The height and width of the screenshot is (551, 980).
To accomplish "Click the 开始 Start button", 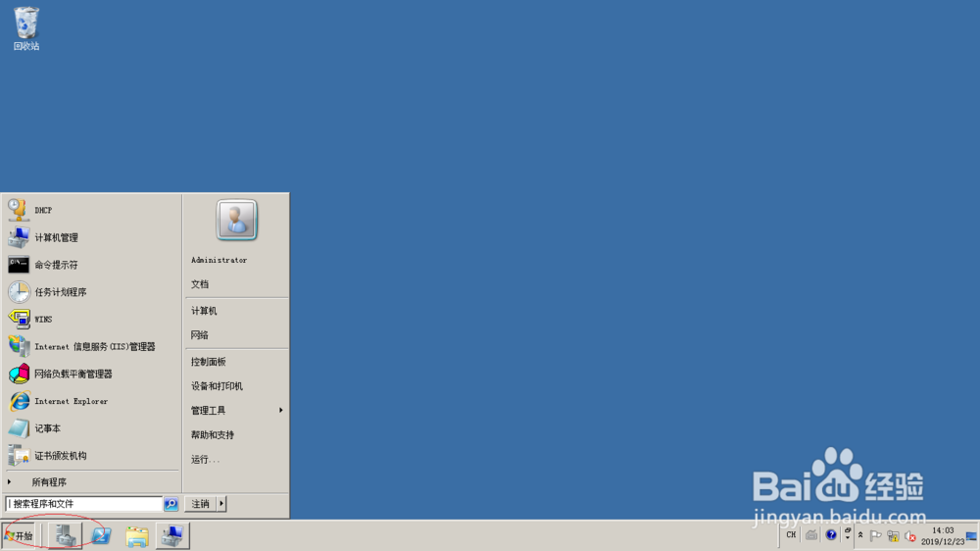I will point(19,536).
